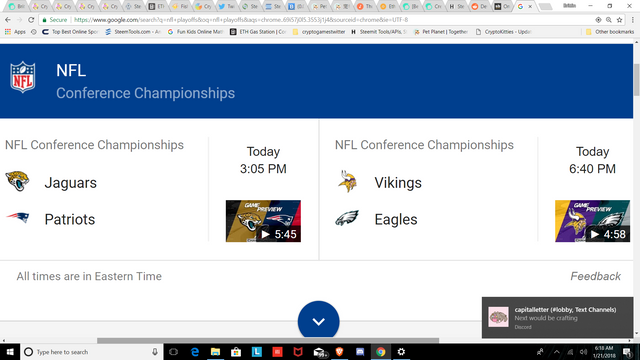The height and width of the screenshot is (360, 640).
Task: Reload the page with the refresh icon
Action: tap(31, 20)
